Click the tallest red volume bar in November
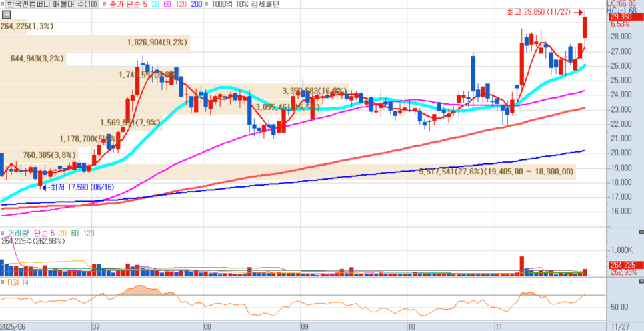 click(x=521, y=266)
